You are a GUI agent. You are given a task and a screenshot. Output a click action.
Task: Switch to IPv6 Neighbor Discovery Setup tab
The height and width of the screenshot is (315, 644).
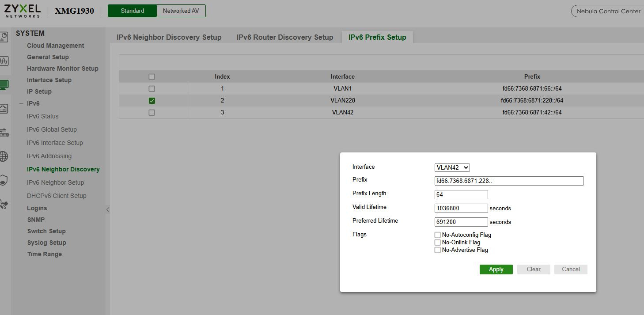[169, 37]
